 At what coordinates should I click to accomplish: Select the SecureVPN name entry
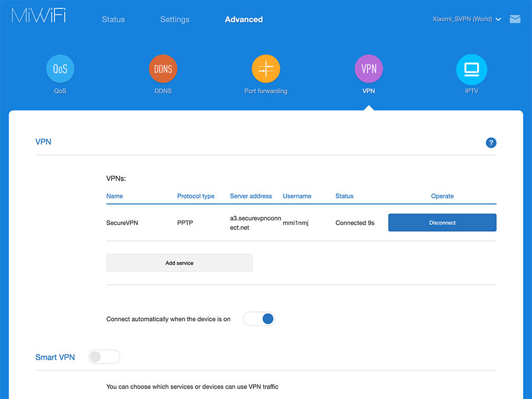pyautogui.click(x=122, y=223)
